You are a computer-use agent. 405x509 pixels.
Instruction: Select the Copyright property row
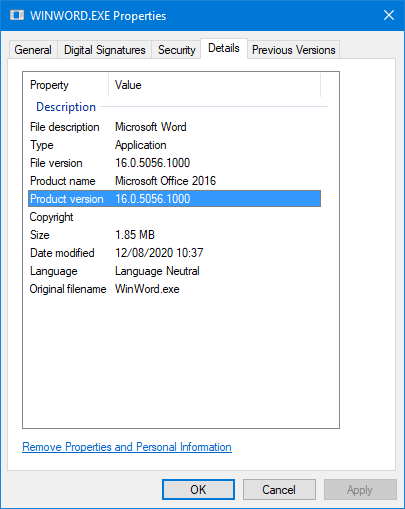click(175, 217)
